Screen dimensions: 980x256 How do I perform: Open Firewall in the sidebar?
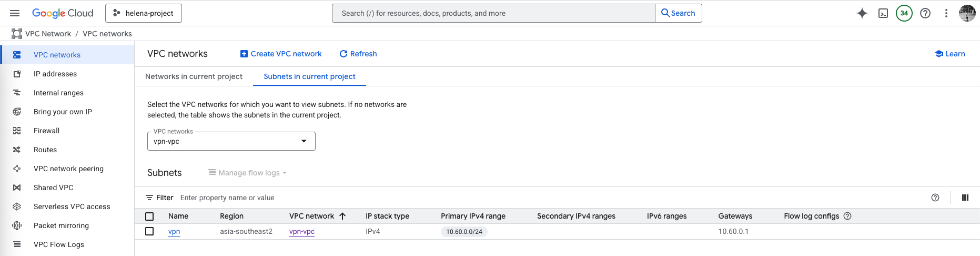click(46, 131)
